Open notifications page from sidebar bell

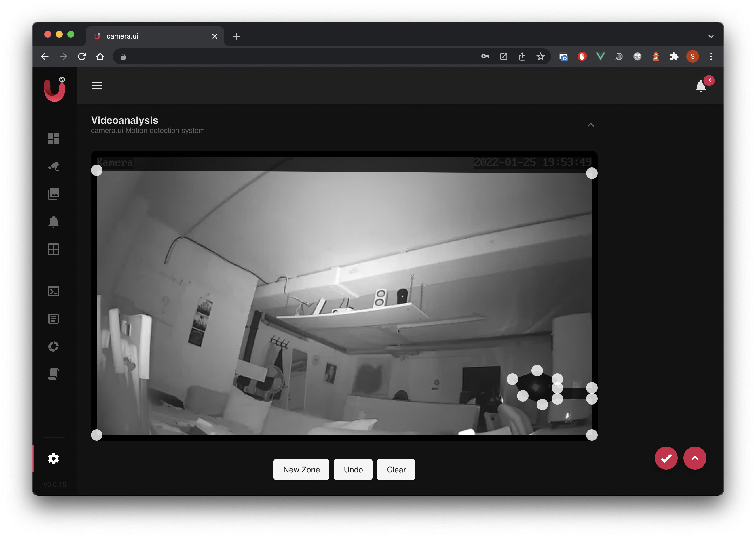point(53,222)
